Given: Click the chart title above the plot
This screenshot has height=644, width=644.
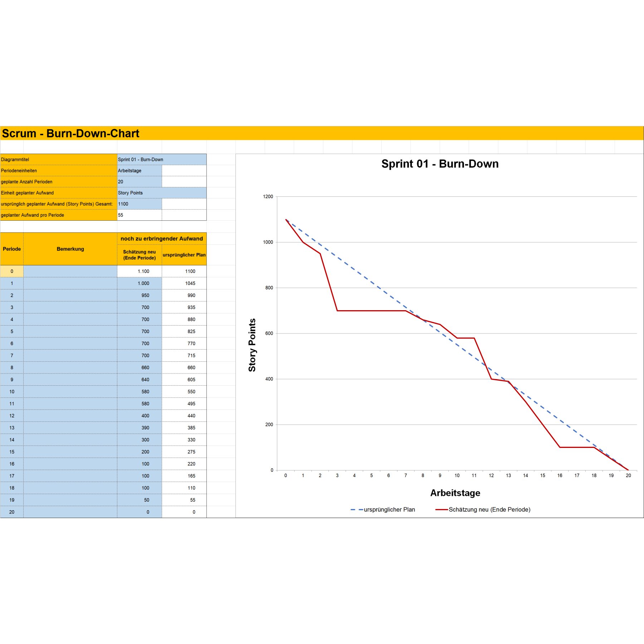Looking at the screenshot, I should coord(440,164).
